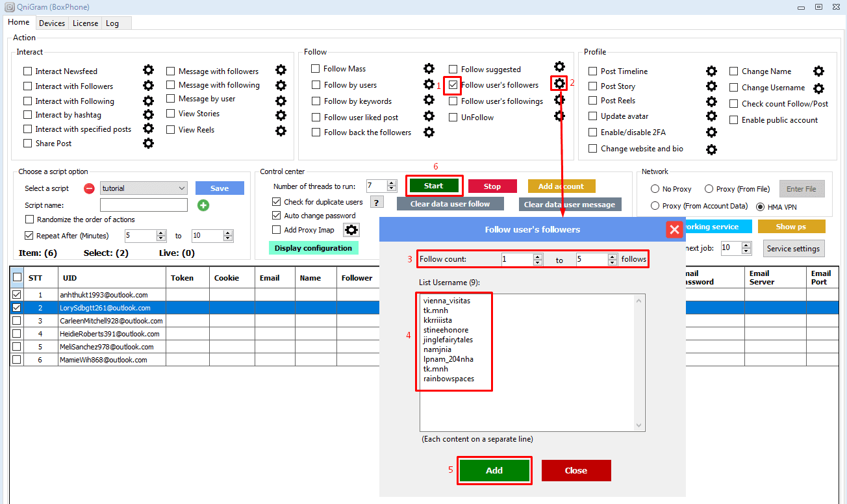847x504 pixels.
Task: Open Add Proxy Imap gear settings
Action: (x=351, y=230)
